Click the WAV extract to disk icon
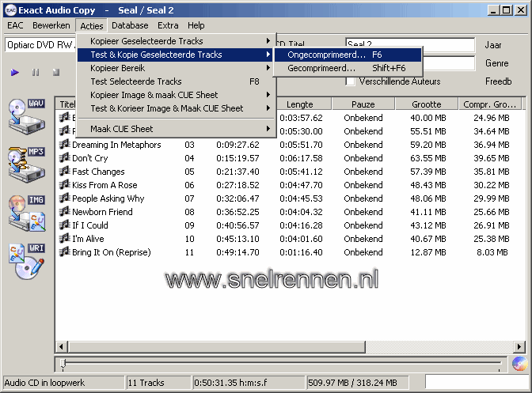Screen dimensions: 532x393 tap(27, 116)
